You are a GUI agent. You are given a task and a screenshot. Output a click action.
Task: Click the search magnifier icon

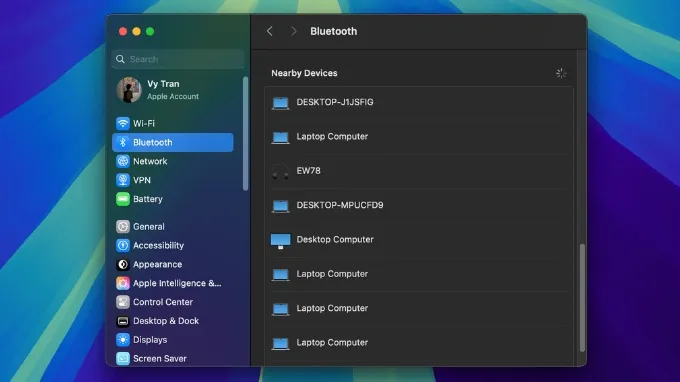click(x=121, y=59)
